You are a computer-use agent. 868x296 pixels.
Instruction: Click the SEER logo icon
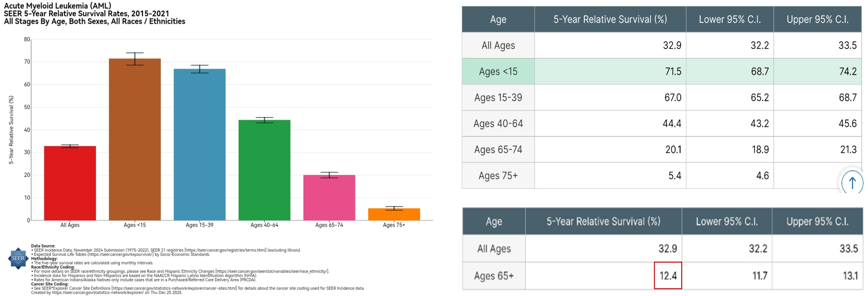pyautogui.click(x=18, y=258)
